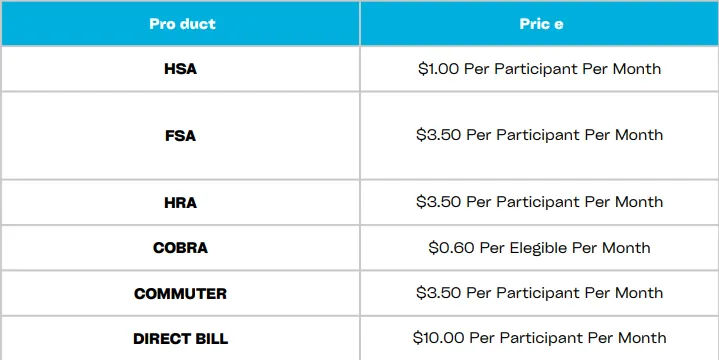Click the COMMUTER price of $3.50 per participant
The image size is (719, 360).
coord(540,294)
